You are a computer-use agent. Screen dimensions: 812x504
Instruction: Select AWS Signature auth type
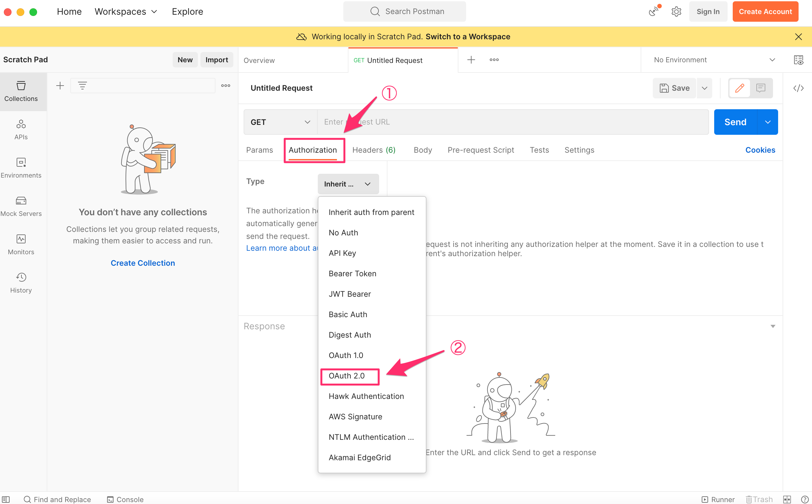tap(372, 417)
